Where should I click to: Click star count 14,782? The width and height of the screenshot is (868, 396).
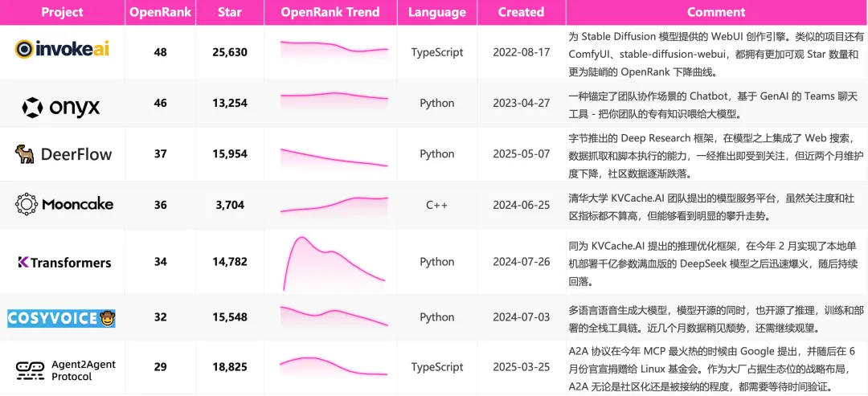pos(230,262)
